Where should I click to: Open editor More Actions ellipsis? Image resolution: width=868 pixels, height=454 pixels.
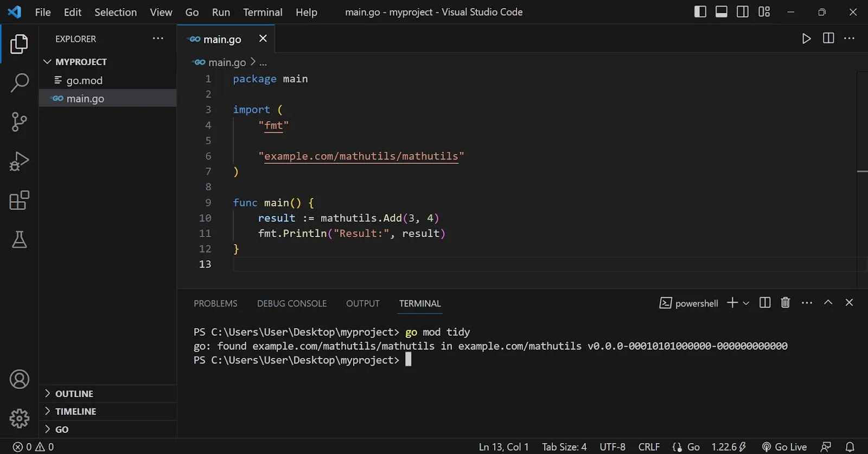[x=850, y=39]
